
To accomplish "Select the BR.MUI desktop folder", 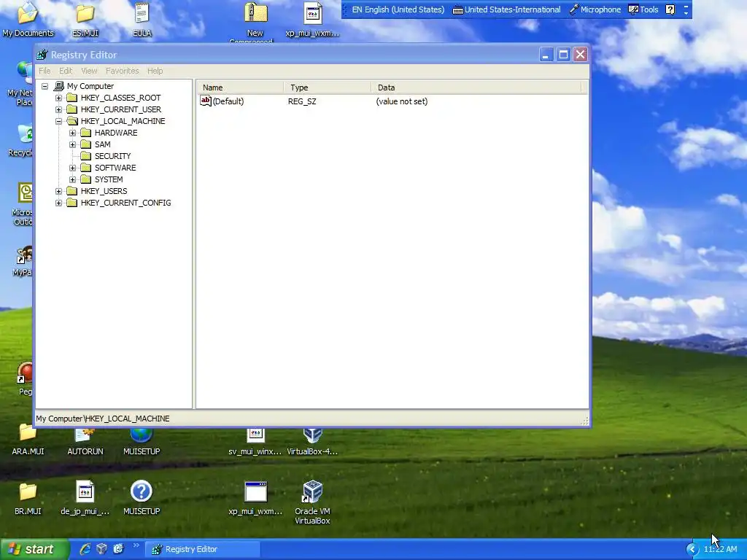I will pos(28,498).
